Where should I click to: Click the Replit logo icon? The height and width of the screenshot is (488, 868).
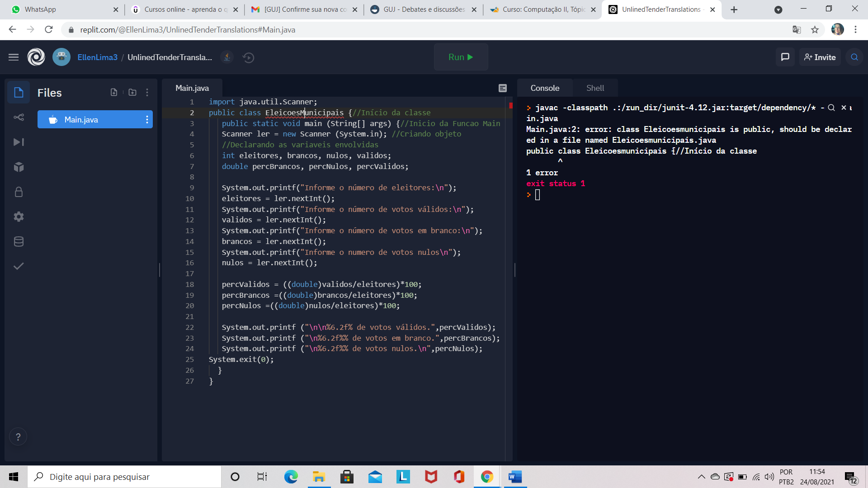pos(36,57)
